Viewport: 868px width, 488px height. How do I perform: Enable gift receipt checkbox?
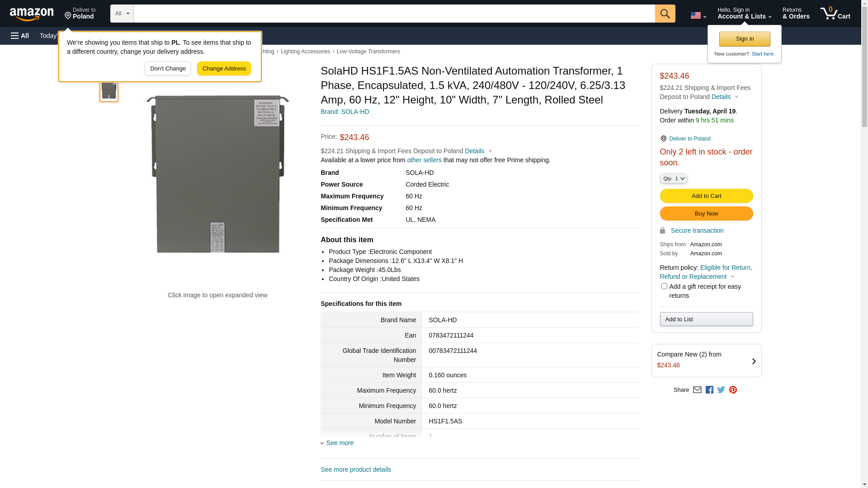coord(664,286)
